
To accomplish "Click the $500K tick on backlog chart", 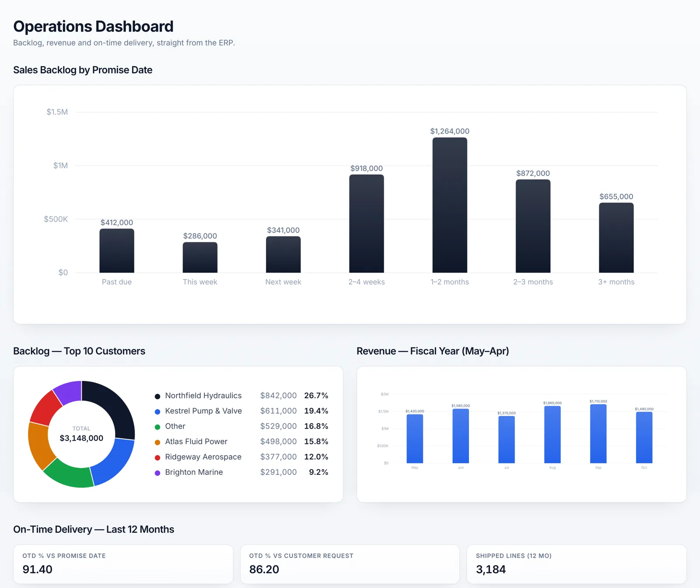I will pos(56,219).
